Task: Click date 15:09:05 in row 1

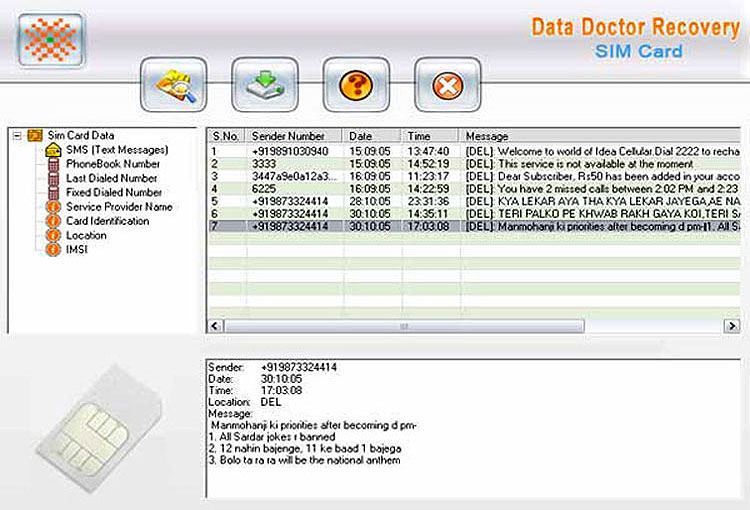Action: point(370,152)
